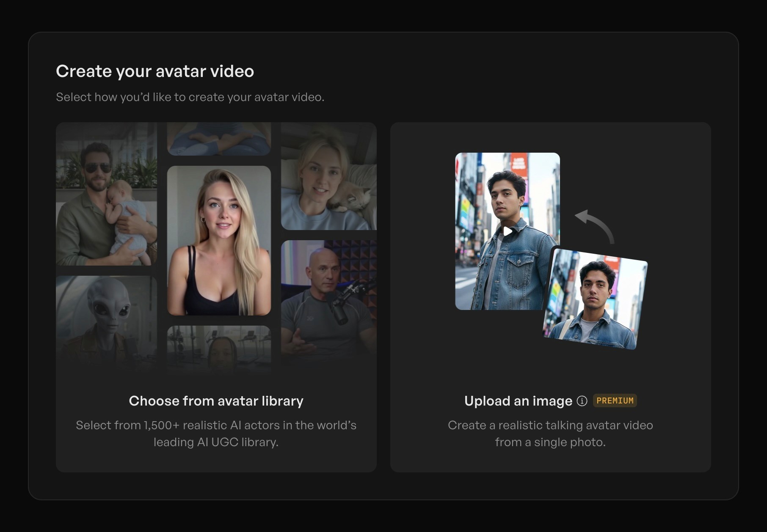The height and width of the screenshot is (532, 767).
Task: Click the 1,500+ AI actors description text
Action: 216,433
